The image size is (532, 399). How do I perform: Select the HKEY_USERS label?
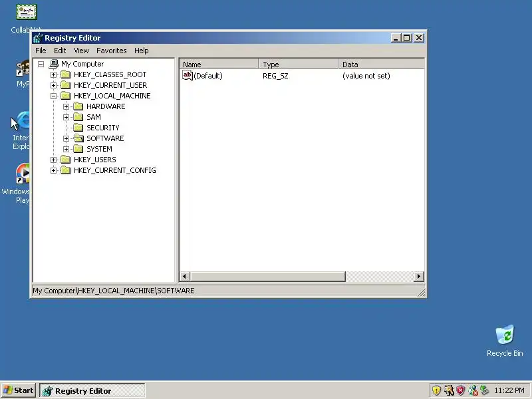point(94,160)
